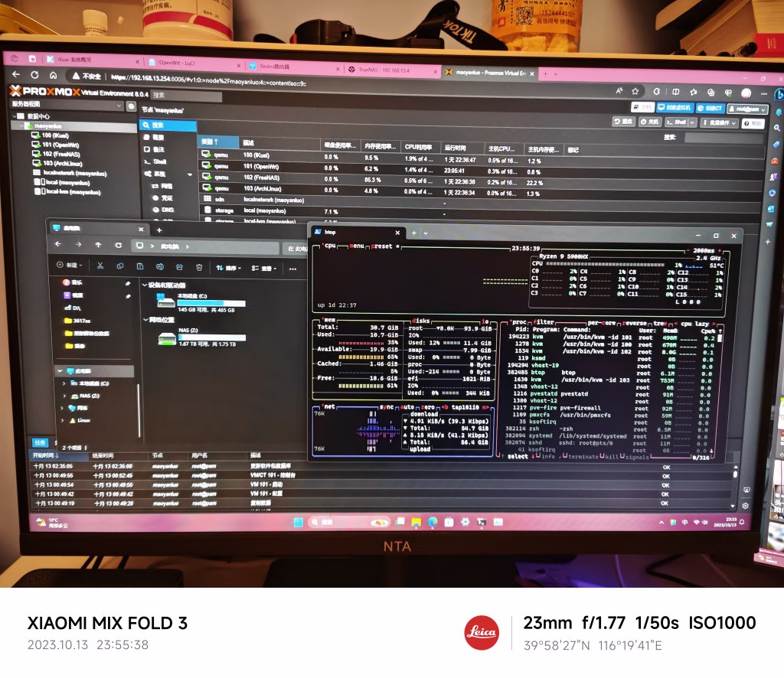Open the root@pam user dropdown

747,109
